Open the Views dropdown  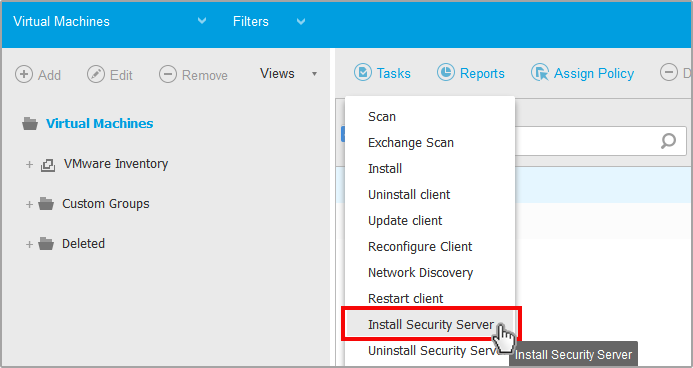[x=288, y=73]
